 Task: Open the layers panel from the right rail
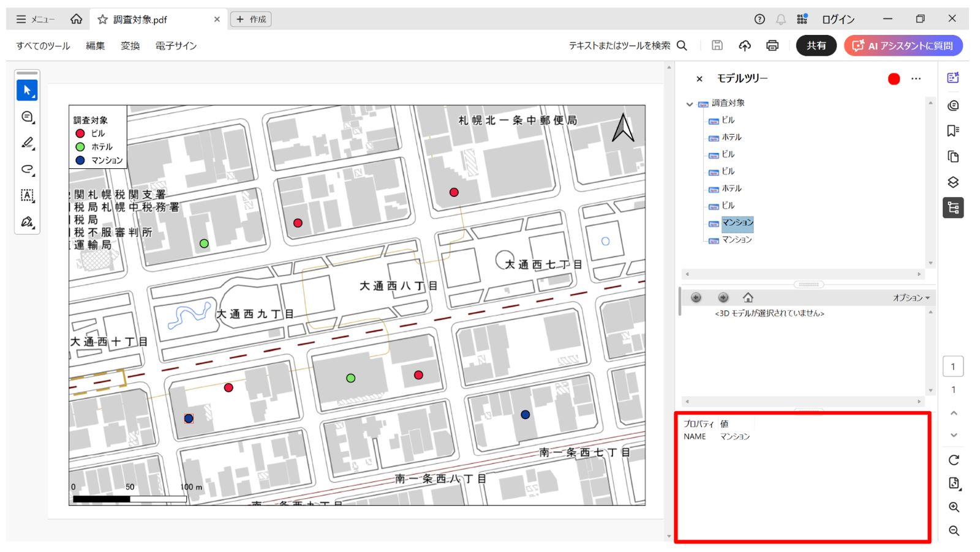click(953, 182)
